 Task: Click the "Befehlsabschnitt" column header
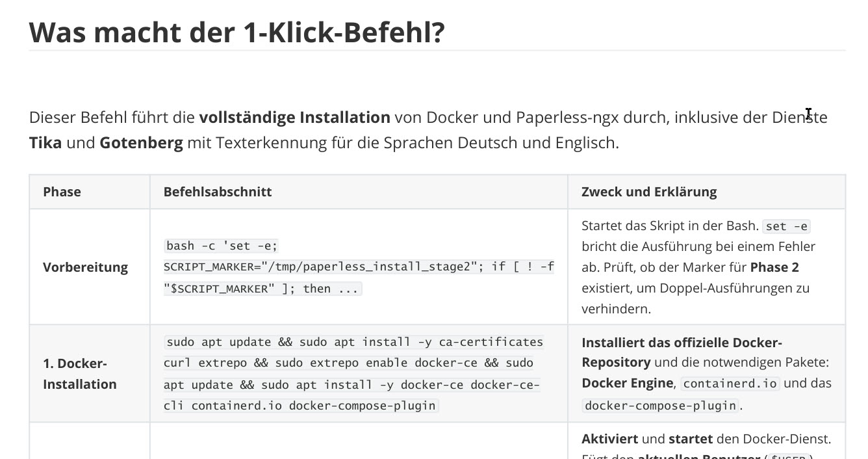click(218, 192)
